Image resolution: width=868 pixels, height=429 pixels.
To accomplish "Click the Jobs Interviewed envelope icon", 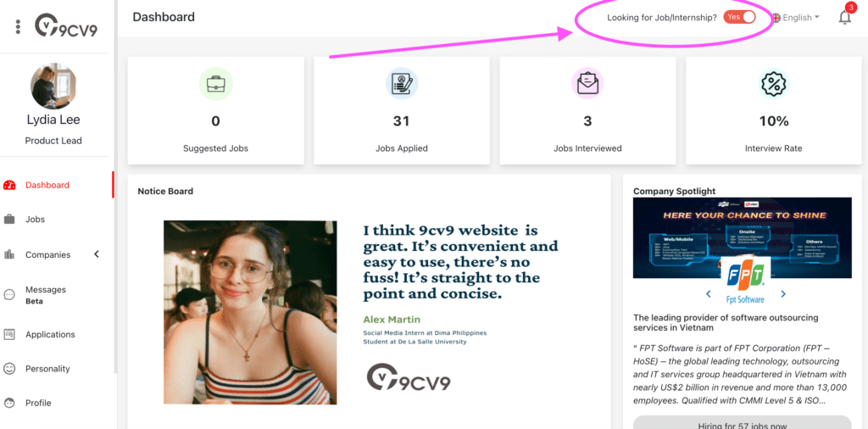I will [587, 84].
